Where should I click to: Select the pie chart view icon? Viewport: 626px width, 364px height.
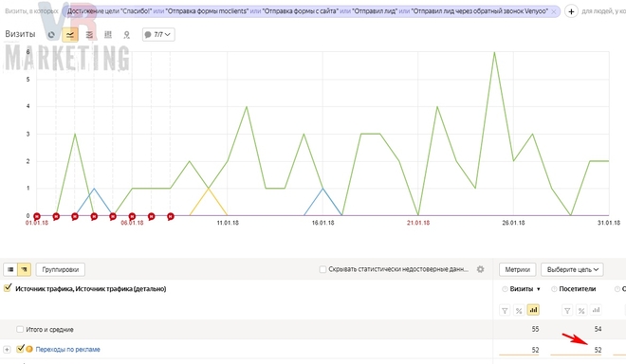pos(51,35)
